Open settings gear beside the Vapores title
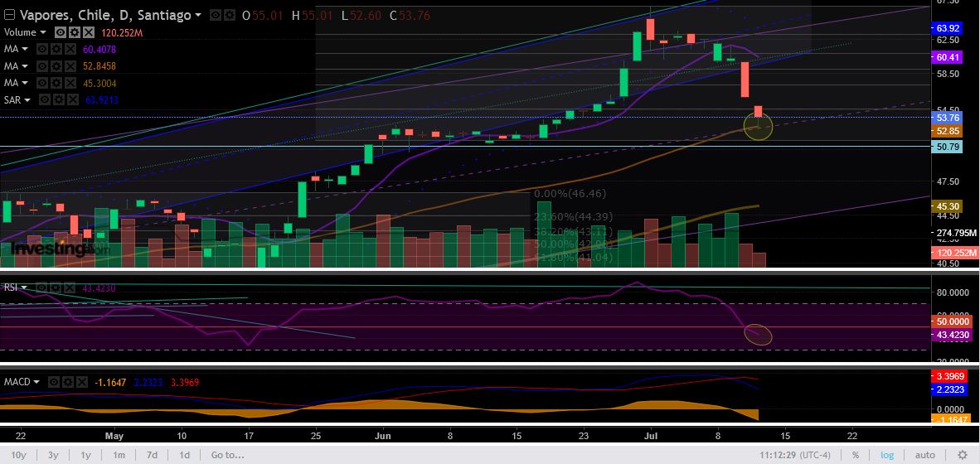Viewport: 980px width, 464px height. (x=230, y=15)
